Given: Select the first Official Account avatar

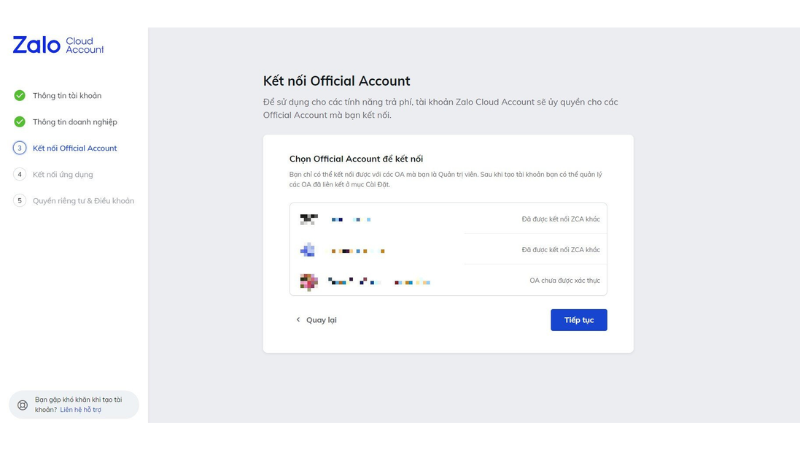Looking at the screenshot, I should point(308,219).
